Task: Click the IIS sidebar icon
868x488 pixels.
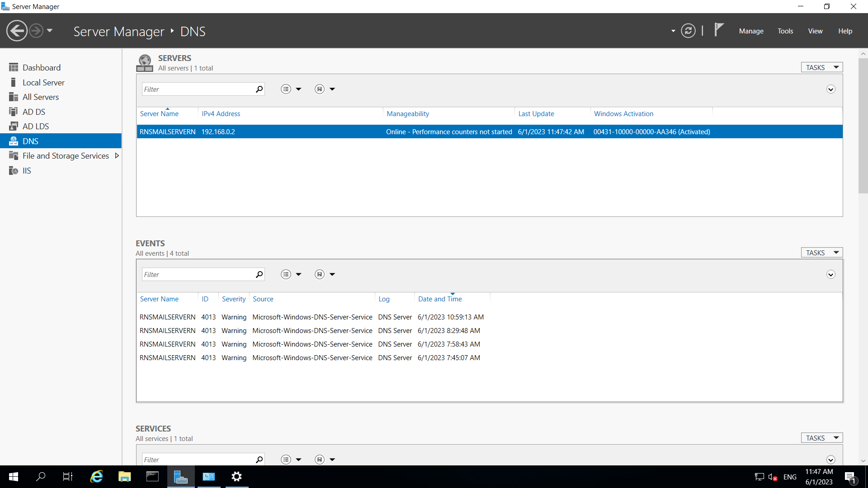Action: pyautogui.click(x=14, y=170)
